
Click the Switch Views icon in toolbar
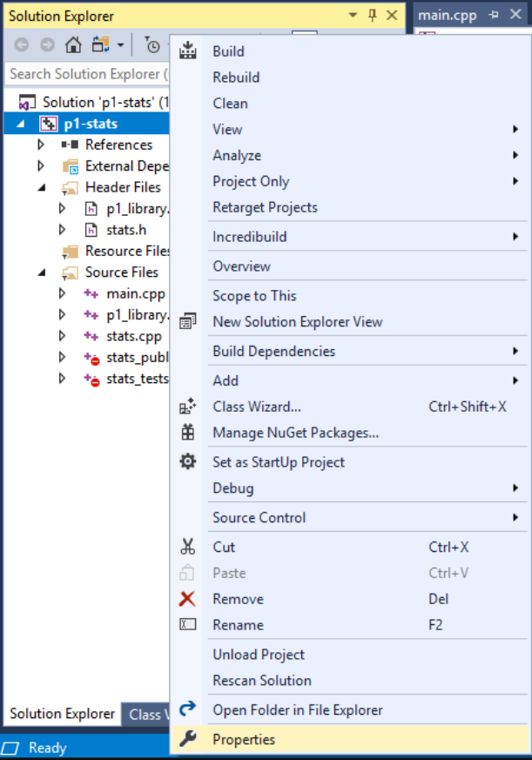[x=101, y=44]
